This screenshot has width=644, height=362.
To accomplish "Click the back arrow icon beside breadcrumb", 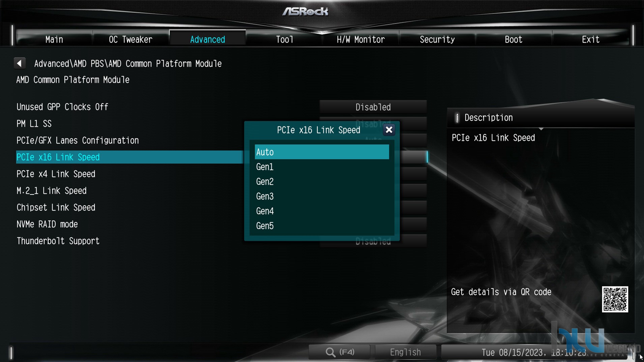I will coord(20,63).
